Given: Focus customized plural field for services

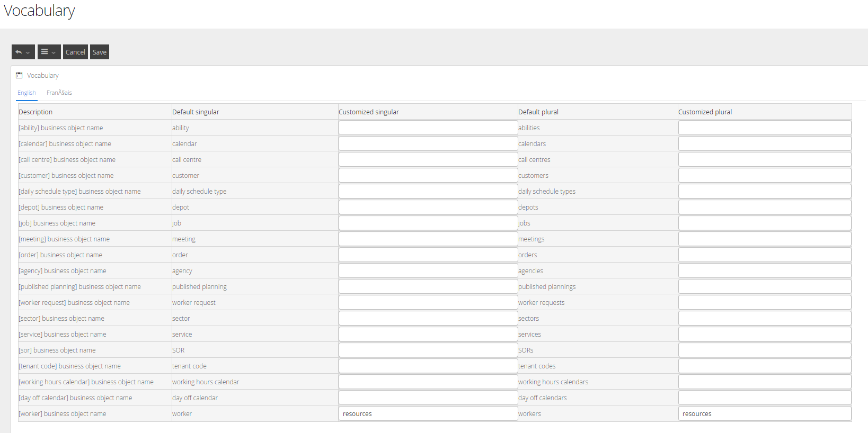Looking at the screenshot, I should [765, 334].
